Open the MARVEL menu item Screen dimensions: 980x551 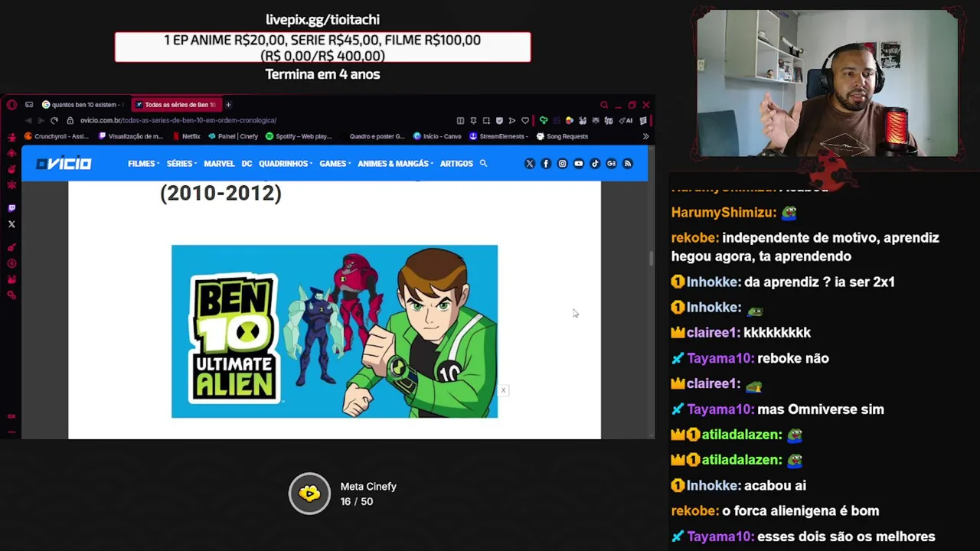click(219, 164)
